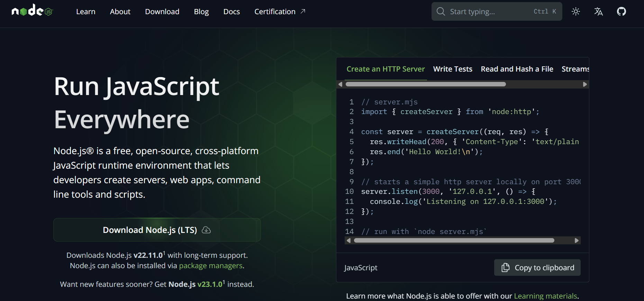Click the cloud download icon in the LTS button
Viewport: 644px width, 301px height.
point(206,230)
